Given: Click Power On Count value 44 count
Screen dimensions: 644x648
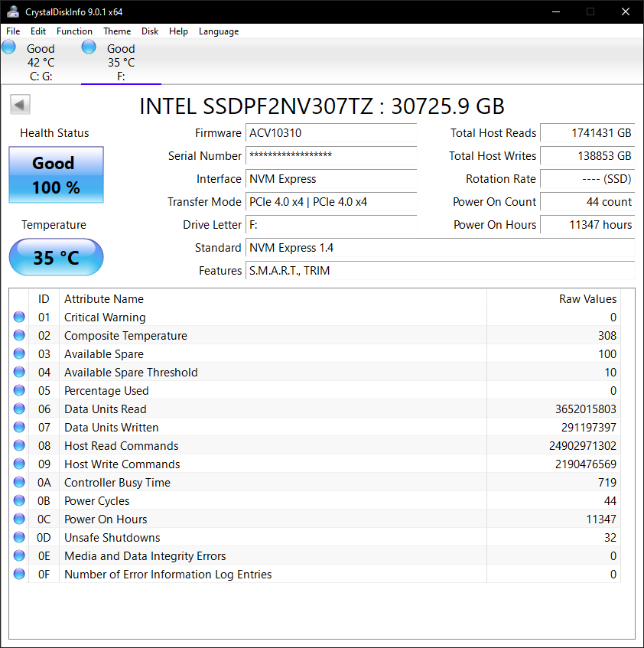Looking at the screenshot, I should pos(587,202).
